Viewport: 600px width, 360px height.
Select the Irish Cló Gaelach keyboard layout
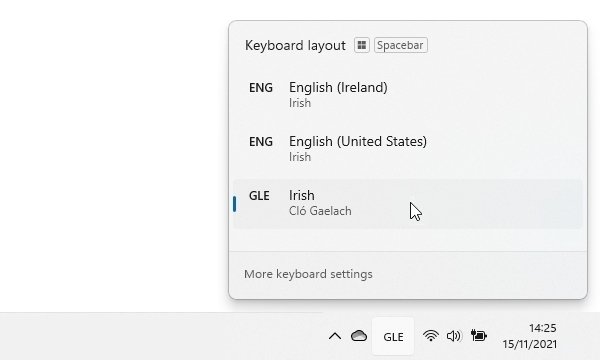[408, 204]
